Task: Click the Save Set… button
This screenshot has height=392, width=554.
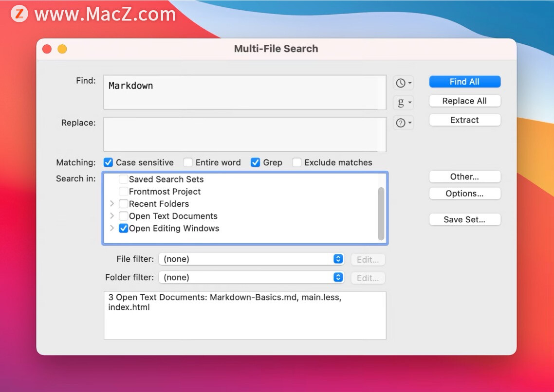Action: tap(464, 219)
